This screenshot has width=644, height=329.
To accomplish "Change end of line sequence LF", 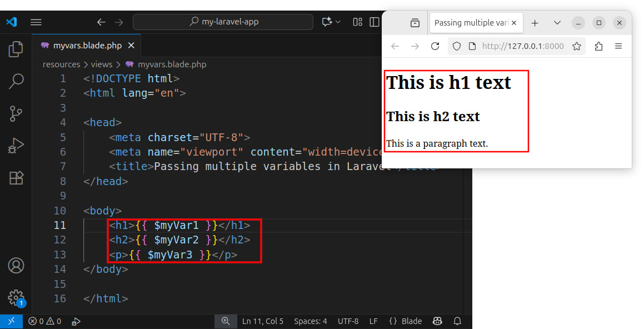I will pyautogui.click(x=373, y=321).
